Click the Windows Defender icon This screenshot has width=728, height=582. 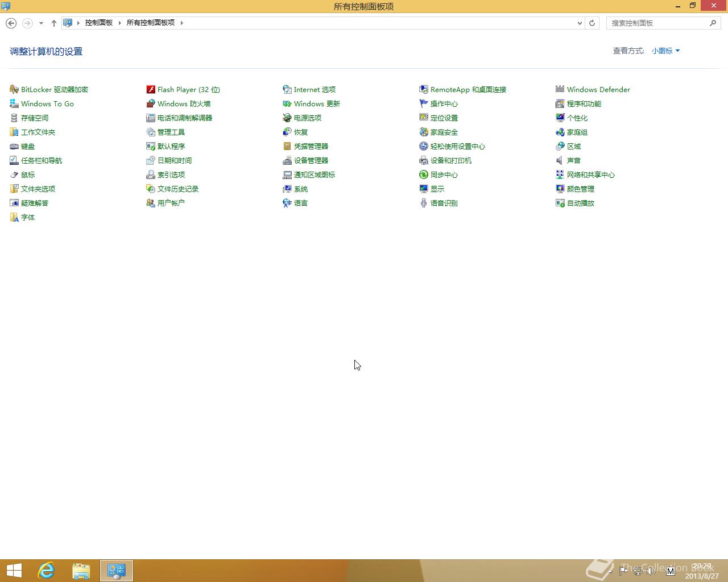560,89
